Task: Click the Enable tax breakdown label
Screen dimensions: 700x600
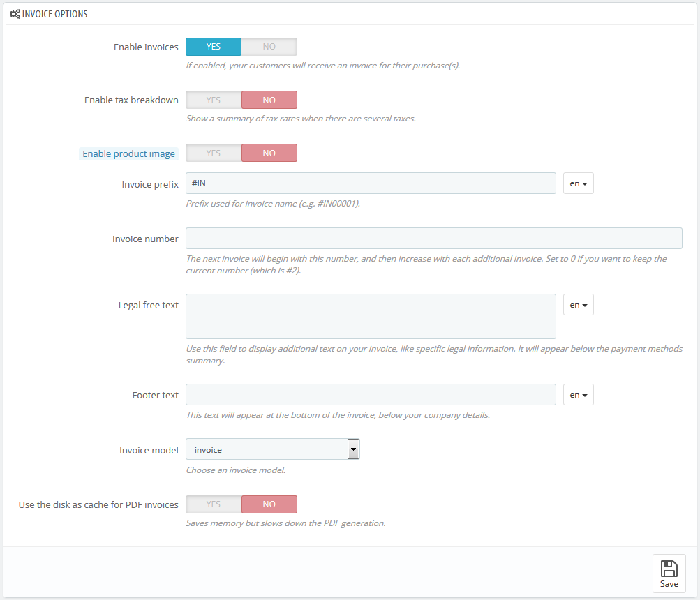Action: pos(131,100)
